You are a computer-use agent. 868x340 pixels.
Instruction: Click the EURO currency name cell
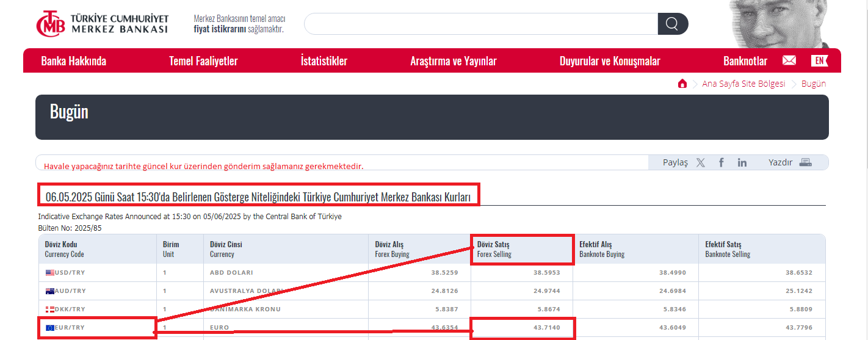click(219, 328)
